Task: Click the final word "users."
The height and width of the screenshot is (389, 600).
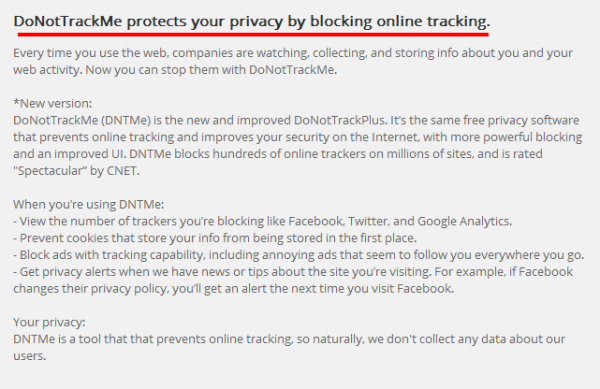Action: (29, 356)
